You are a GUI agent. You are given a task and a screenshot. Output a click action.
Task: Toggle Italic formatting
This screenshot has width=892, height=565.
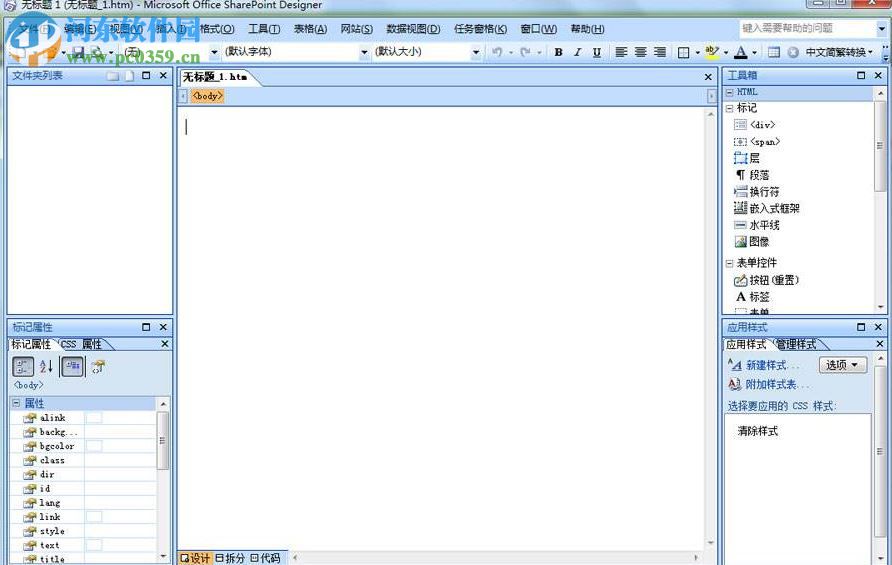(577, 52)
